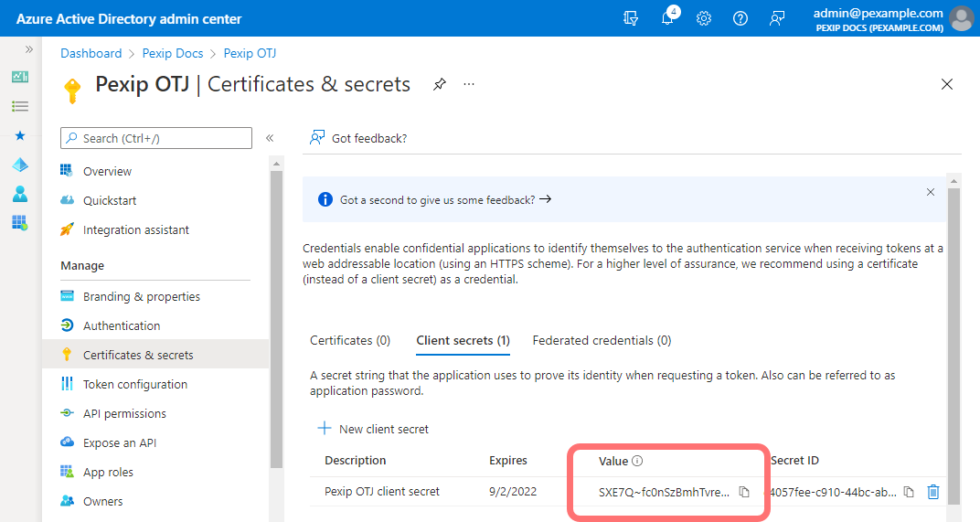Image resolution: width=980 pixels, height=522 pixels.
Task: Open the notifications bell icon
Action: coord(668,18)
